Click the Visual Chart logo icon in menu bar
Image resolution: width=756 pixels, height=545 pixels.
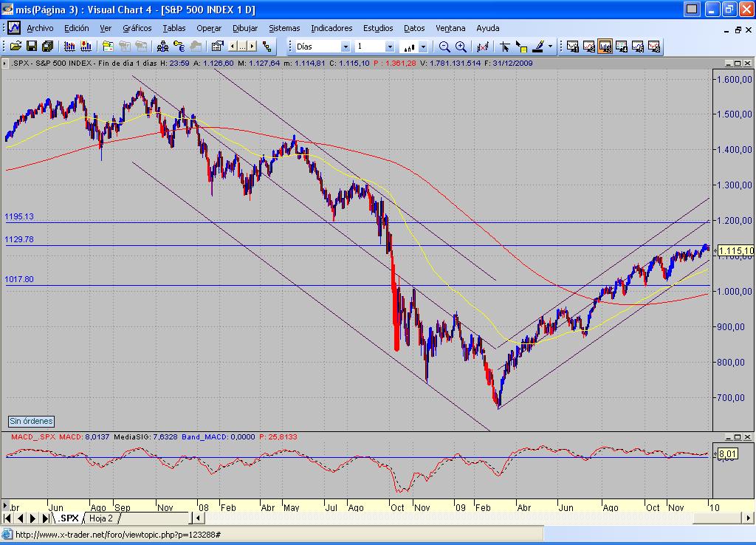(13, 28)
